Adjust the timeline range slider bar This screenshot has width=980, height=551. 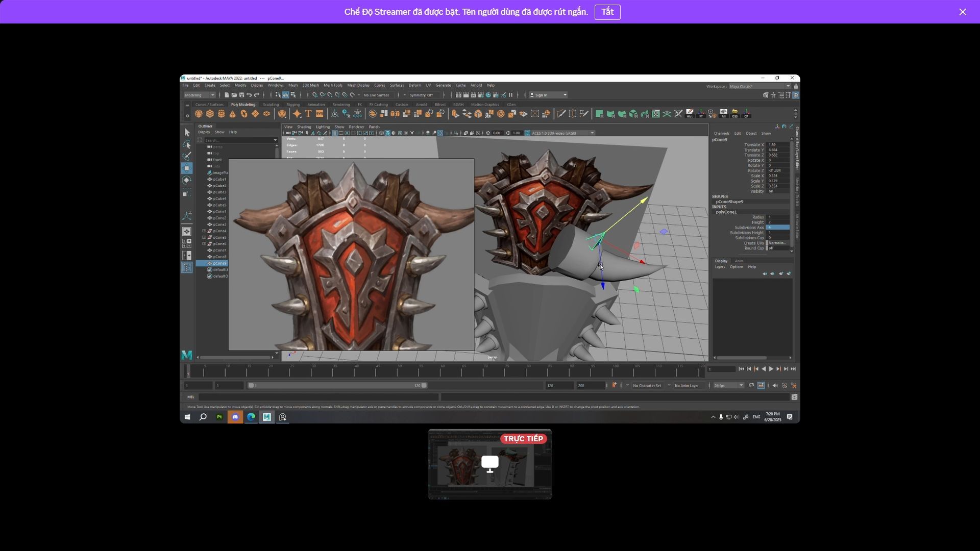[337, 386]
